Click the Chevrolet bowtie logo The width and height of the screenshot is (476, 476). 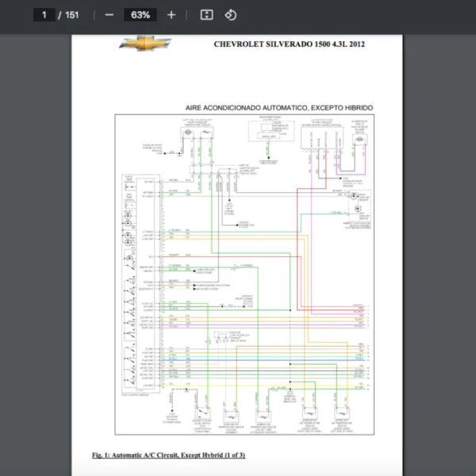click(145, 44)
